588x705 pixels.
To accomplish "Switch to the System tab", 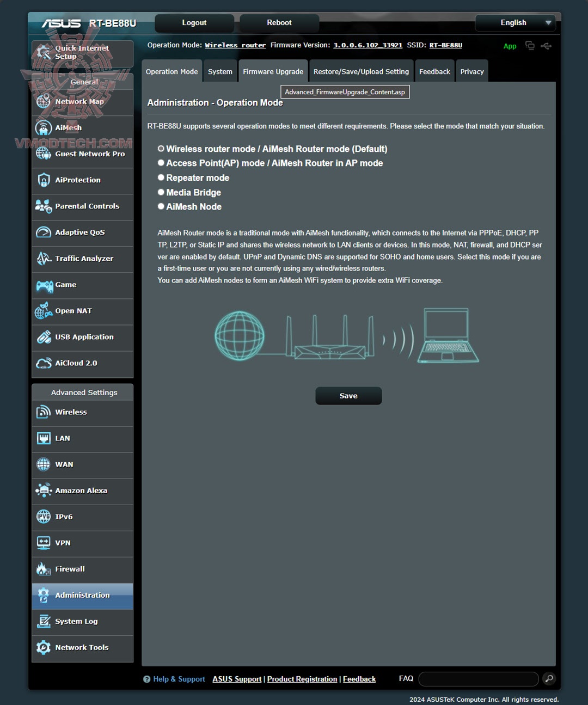I will pyautogui.click(x=220, y=71).
